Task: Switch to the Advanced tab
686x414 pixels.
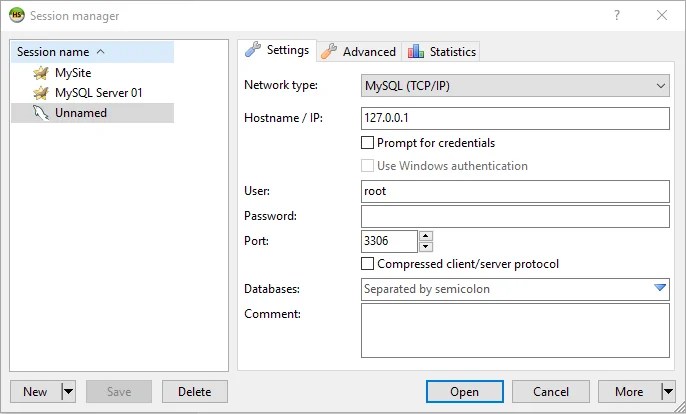Action: [x=359, y=52]
